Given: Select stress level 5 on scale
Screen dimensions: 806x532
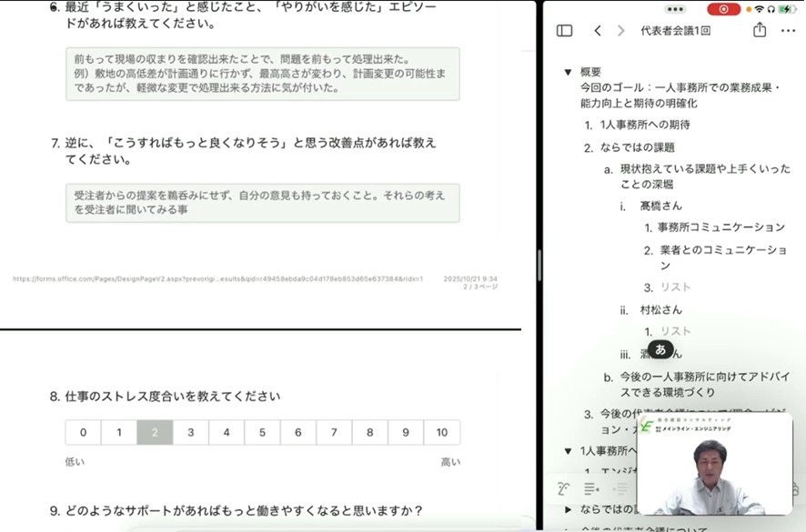Looking at the screenshot, I should 262,433.
